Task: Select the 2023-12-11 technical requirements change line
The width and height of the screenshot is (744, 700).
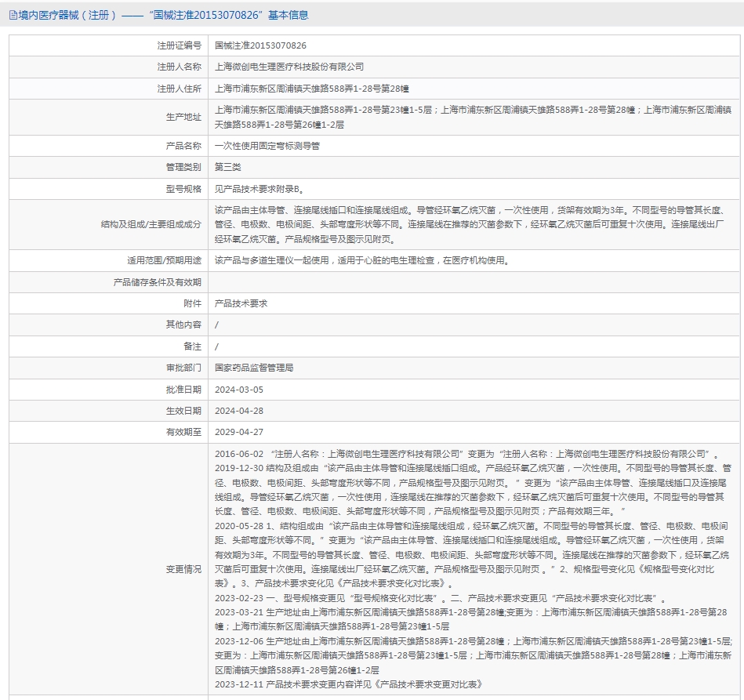Action: pyautogui.click(x=349, y=685)
